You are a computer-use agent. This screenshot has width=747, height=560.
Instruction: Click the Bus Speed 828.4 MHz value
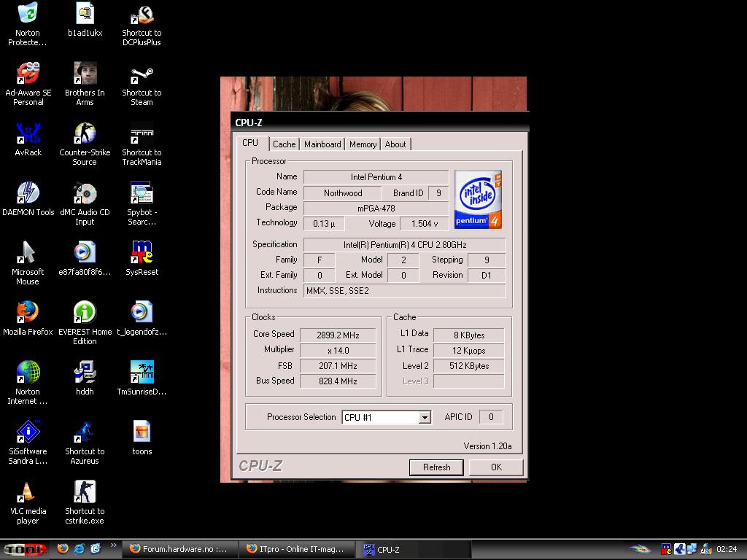338,381
